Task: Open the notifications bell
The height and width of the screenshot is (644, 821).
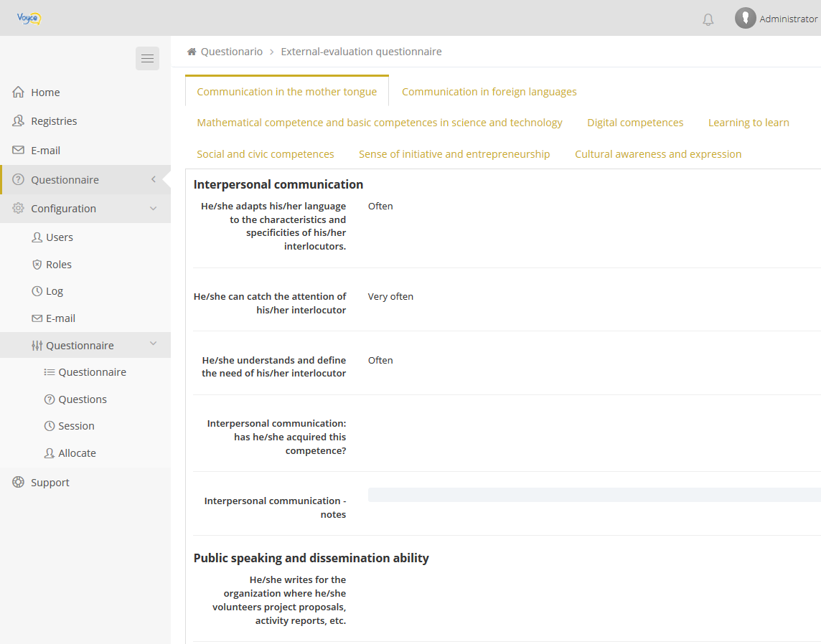Action: (x=708, y=19)
